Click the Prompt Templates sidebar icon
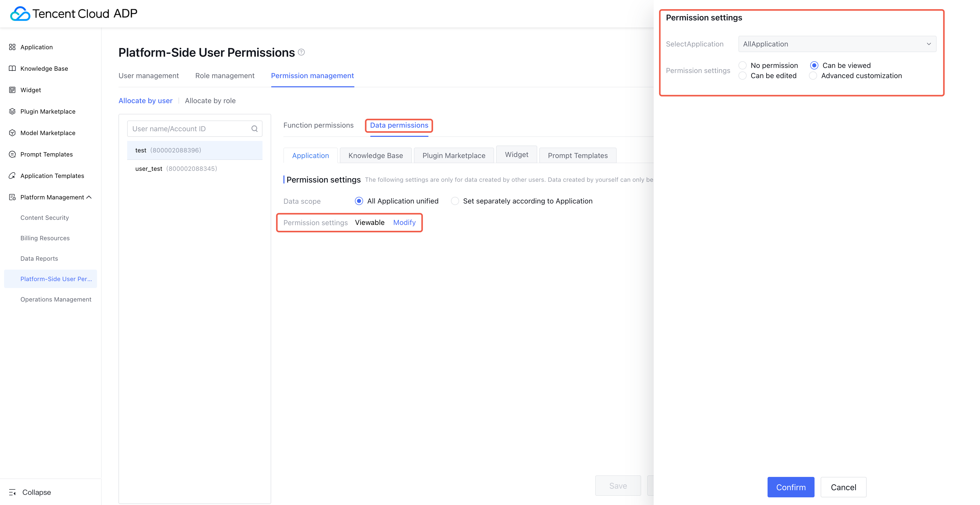Image resolution: width=980 pixels, height=505 pixels. (12, 154)
